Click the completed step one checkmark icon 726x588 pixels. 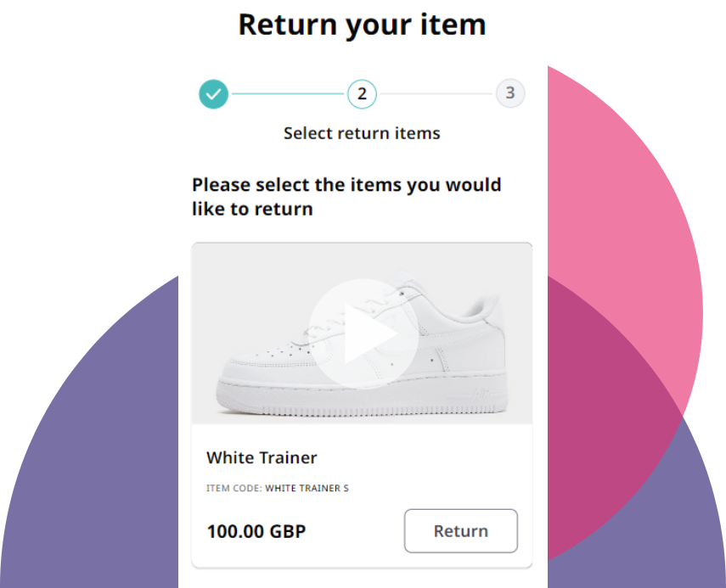click(213, 94)
